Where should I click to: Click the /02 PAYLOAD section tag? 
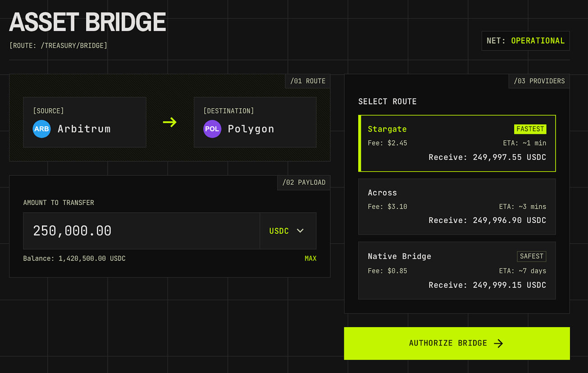(304, 182)
